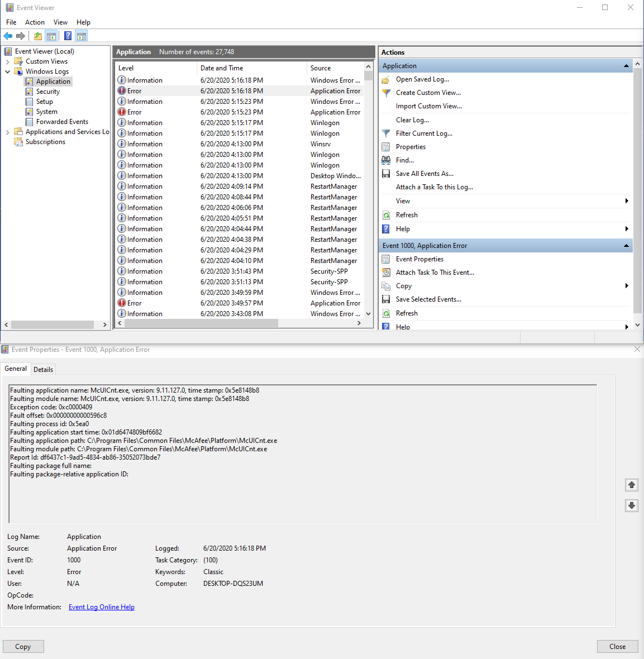Select the Winsrv event at 4:13:00 PM

tap(240, 144)
